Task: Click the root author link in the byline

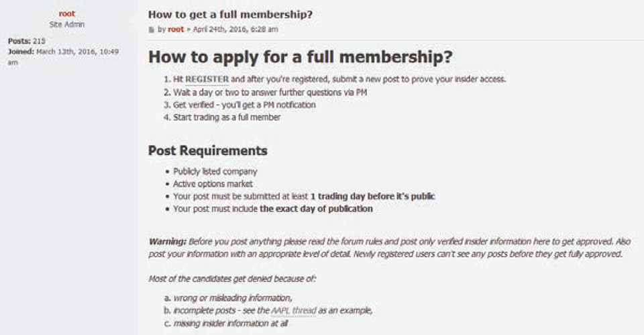Action: pos(176,29)
